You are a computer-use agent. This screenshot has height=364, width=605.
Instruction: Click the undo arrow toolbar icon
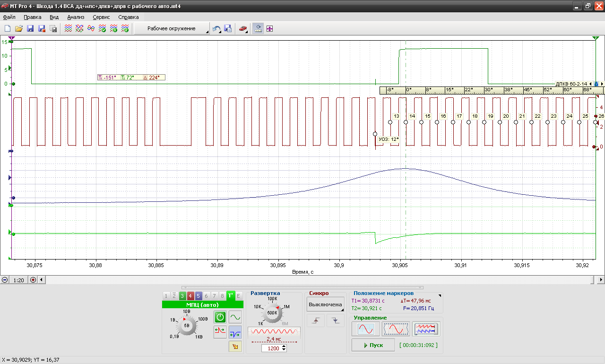(216, 29)
